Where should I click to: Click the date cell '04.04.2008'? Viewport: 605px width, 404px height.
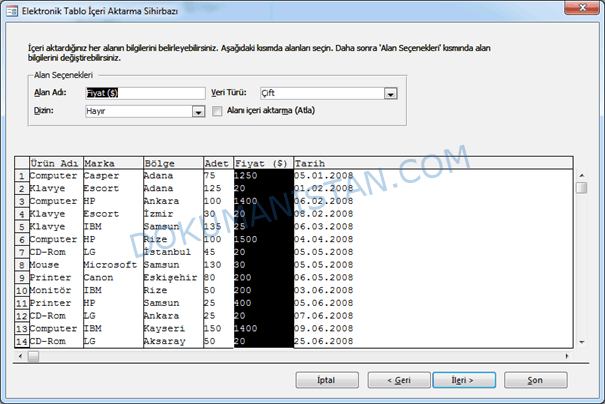[x=324, y=240]
